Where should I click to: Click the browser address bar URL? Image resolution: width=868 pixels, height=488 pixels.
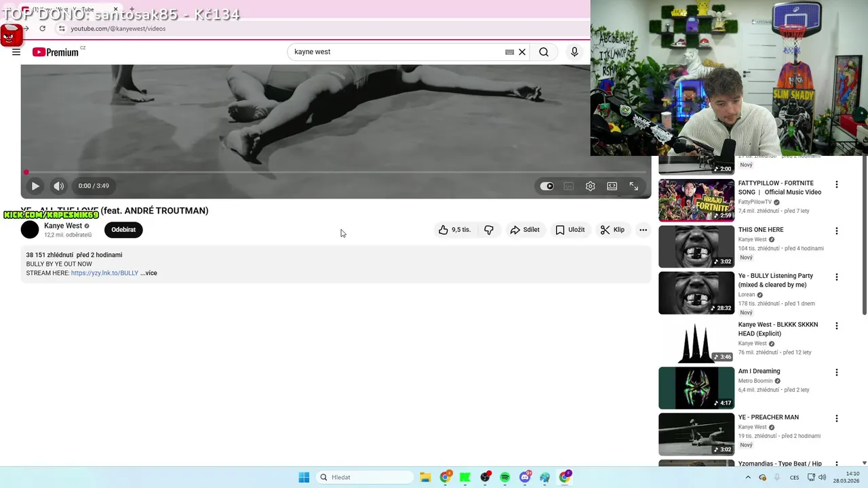tap(118, 28)
